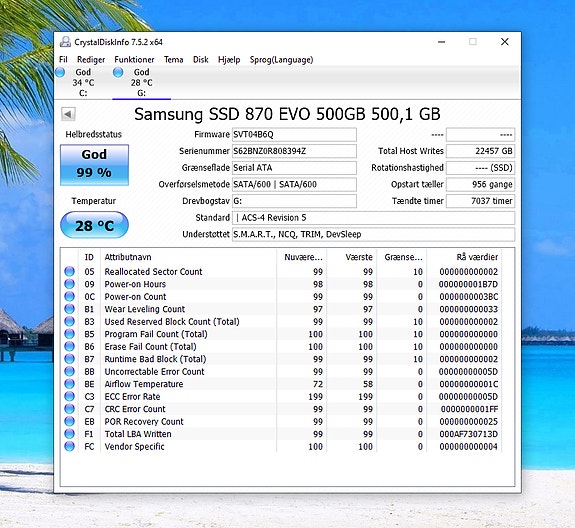Click status orb of Uncorrectable Error Count
The image size is (575, 528).
(x=69, y=371)
